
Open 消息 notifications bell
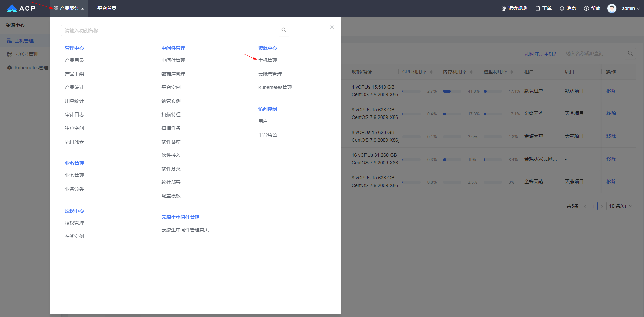point(568,8)
